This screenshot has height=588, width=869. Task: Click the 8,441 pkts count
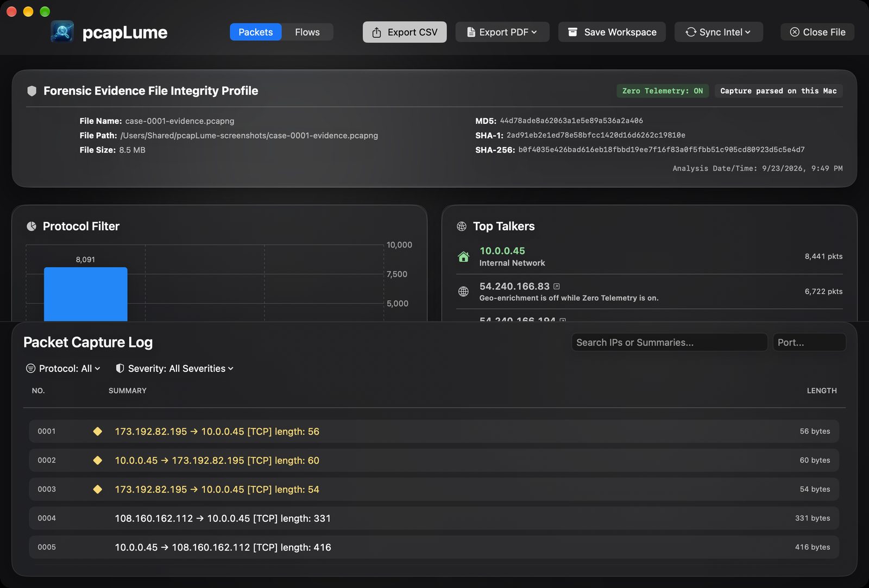823,256
